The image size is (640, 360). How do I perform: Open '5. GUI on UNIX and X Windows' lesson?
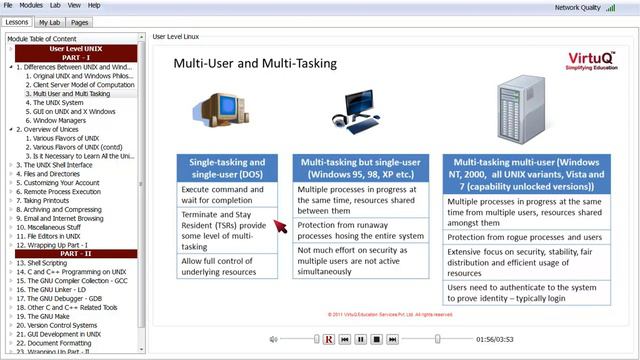click(70, 111)
